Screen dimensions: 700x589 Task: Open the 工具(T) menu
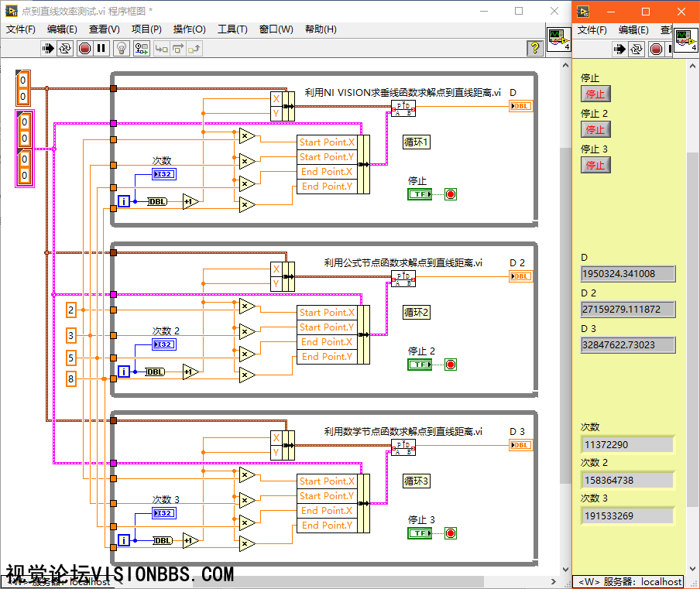[232, 29]
